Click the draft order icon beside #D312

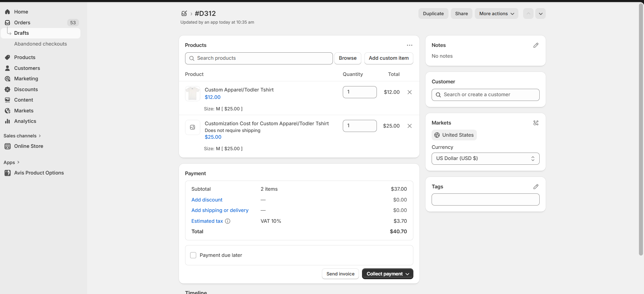(184, 14)
